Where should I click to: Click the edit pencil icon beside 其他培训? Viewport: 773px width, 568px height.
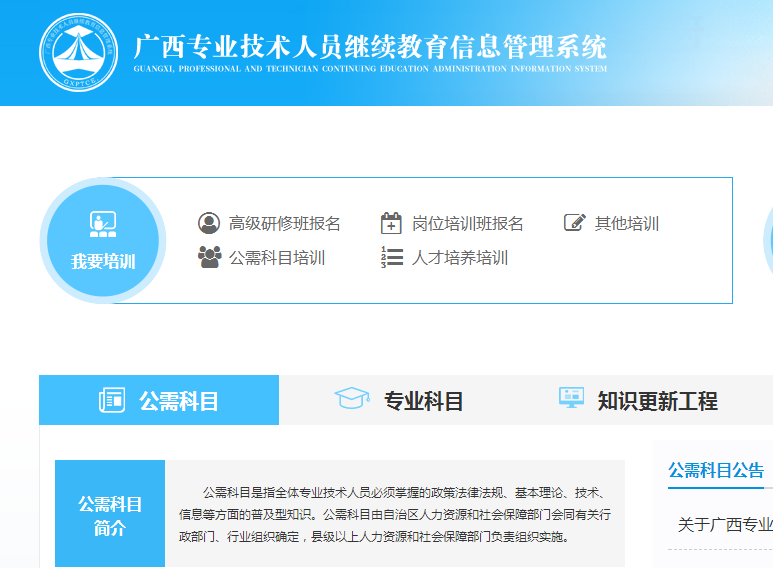pyautogui.click(x=575, y=222)
